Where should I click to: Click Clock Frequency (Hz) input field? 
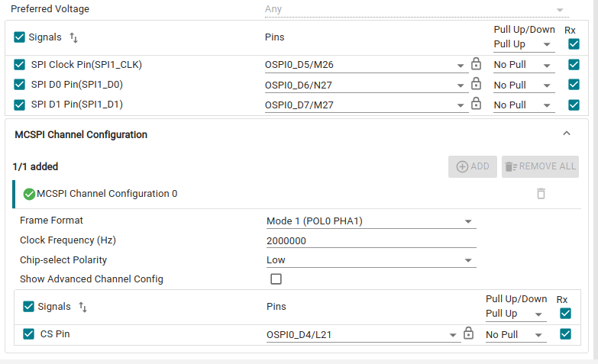tap(371, 241)
